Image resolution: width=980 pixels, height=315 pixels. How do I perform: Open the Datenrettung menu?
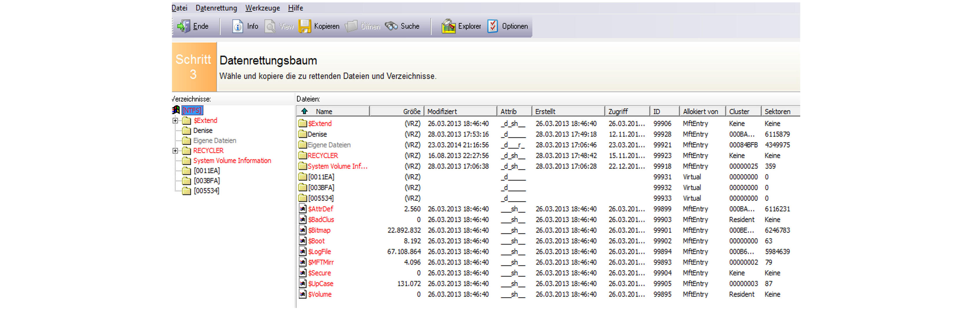[216, 8]
